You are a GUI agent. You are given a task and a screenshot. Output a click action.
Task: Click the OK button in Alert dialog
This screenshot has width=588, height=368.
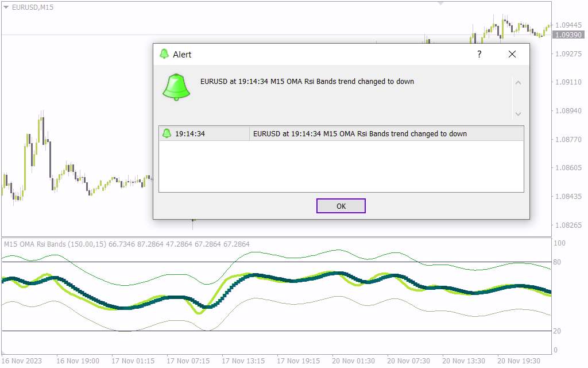coord(341,206)
